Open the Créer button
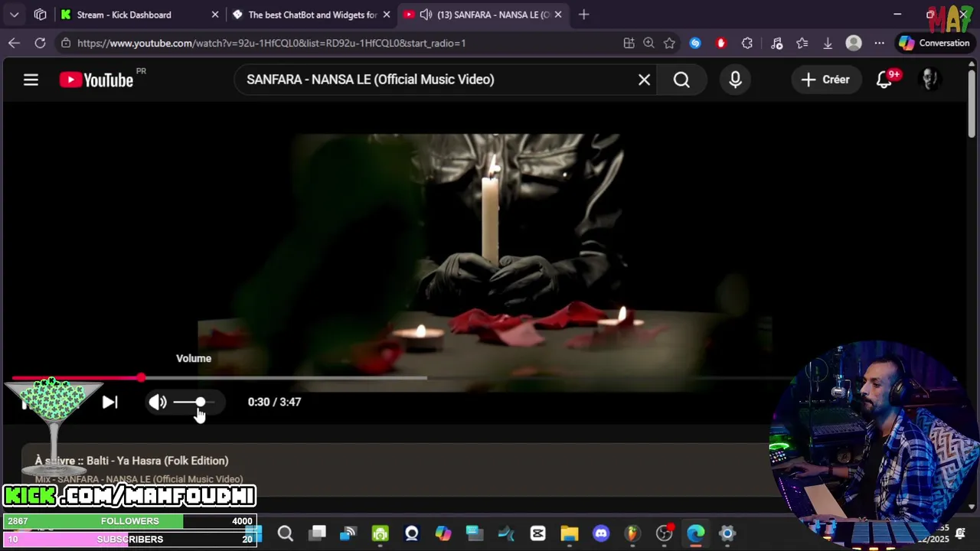Viewport: 980px width, 551px height. (825, 80)
